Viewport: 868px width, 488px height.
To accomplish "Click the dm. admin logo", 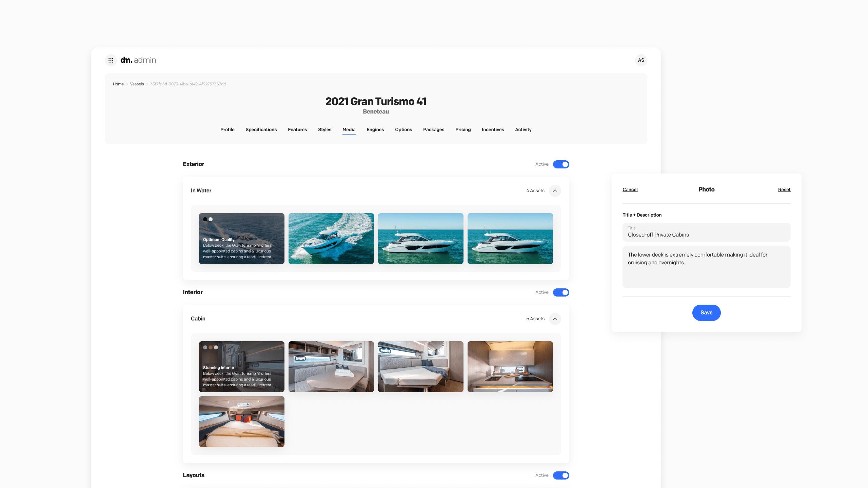I will click(x=138, y=60).
